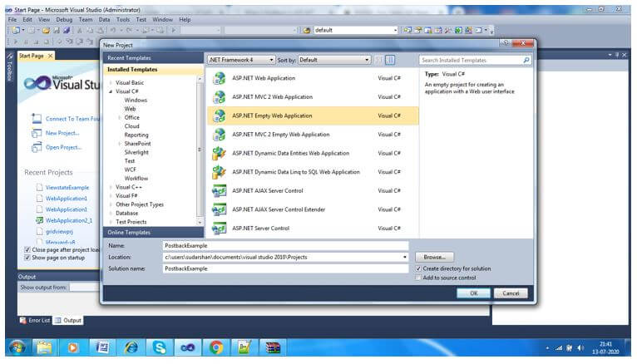The width and height of the screenshot is (637, 364).
Task: Toggle Create directory for solution checkbox
Action: [x=418, y=268]
